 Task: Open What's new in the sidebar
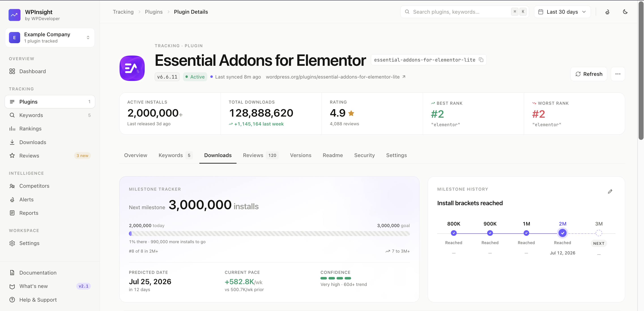[50, 286]
